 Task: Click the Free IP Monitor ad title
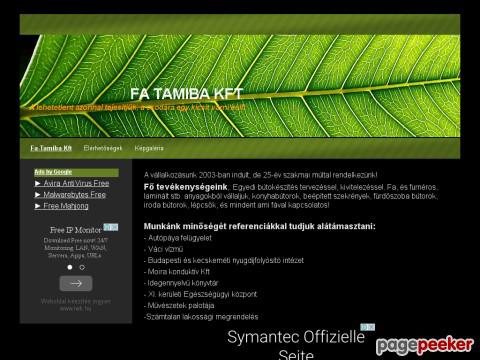[x=76, y=230]
